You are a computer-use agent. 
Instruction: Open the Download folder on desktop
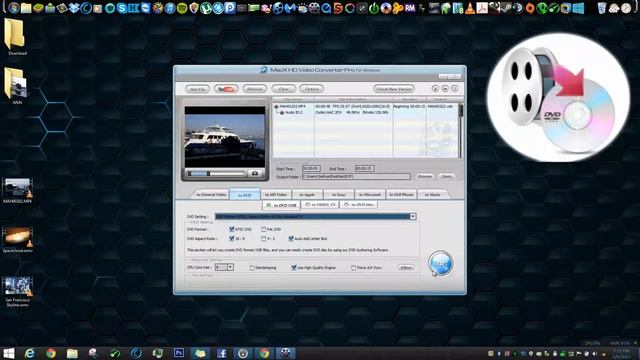[x=15, y=36]
